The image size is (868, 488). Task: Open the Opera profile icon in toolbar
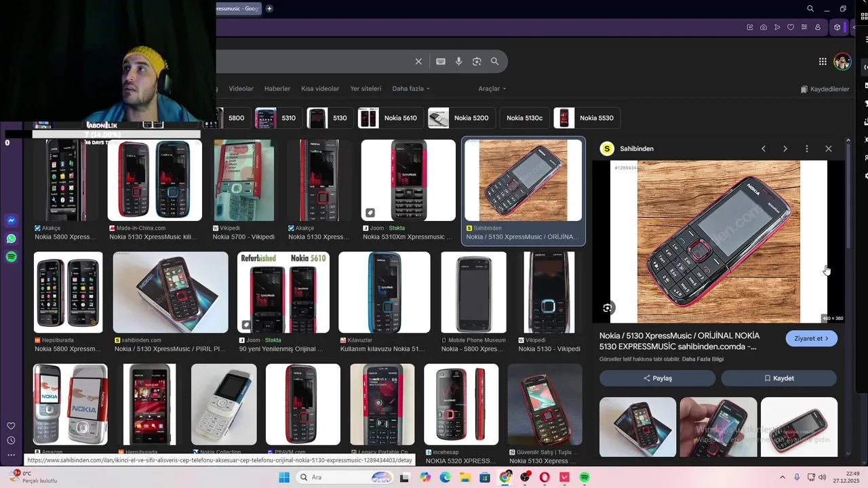coord(818,27)
